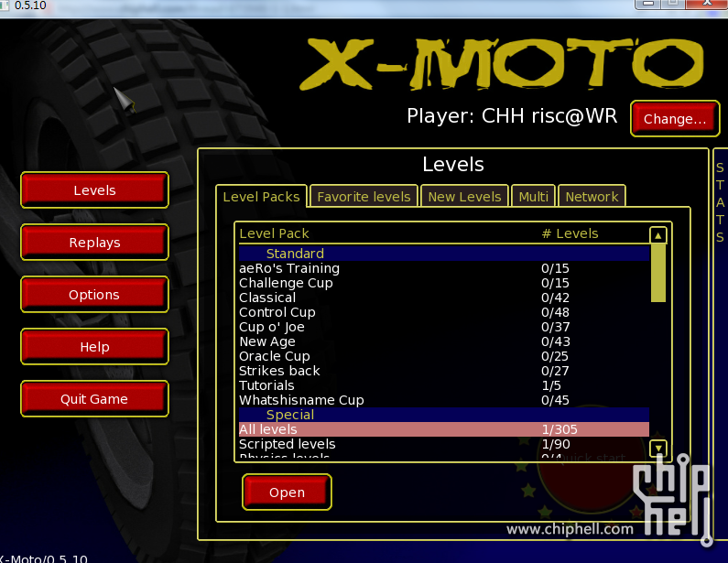The width and height of the screenshot is (728, 563).
Task: Switch to Multi tab
Action: pos(534,196)
